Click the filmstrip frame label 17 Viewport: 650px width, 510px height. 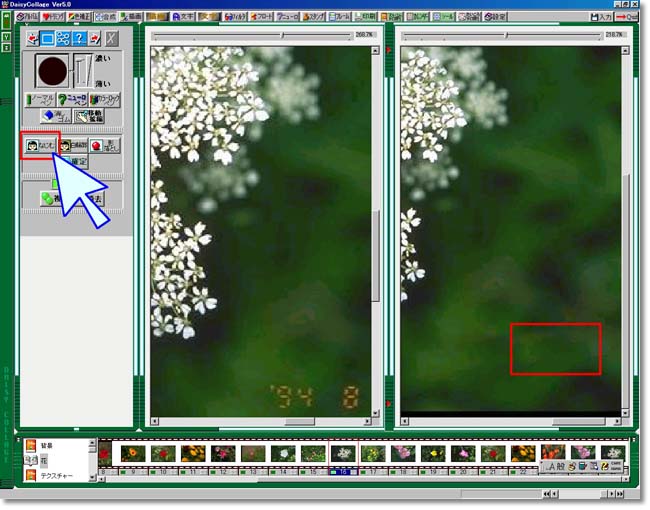373,472
